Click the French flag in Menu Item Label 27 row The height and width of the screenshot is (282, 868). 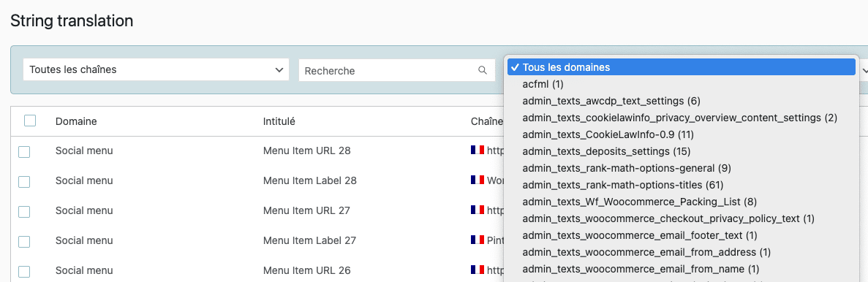click(478, 240)
